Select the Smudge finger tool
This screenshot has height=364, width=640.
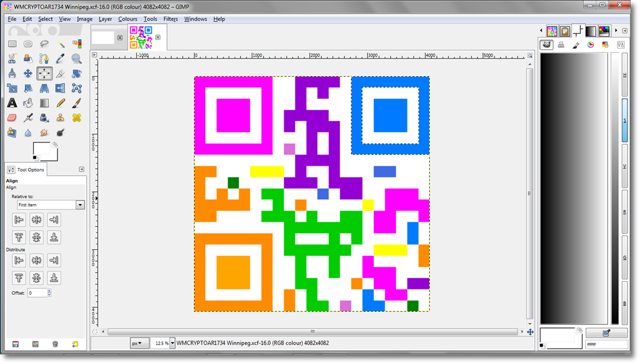[44, 133]
